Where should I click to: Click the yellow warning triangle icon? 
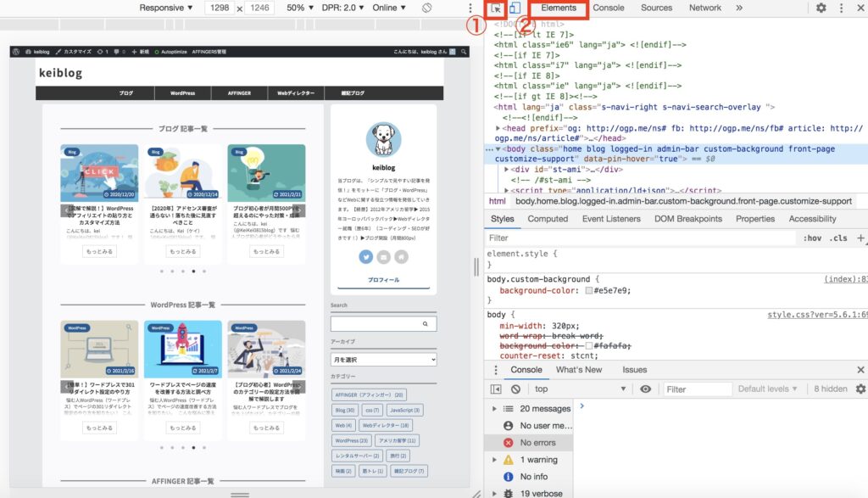(x=509, y=460)
